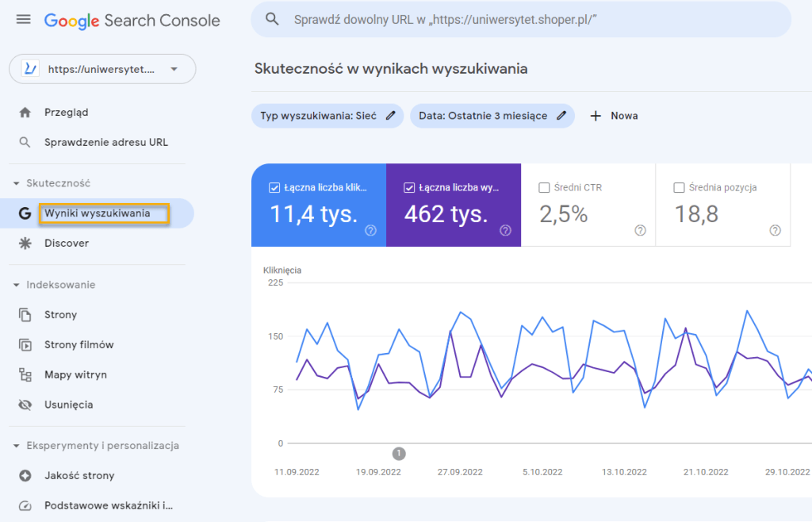This screenshot has width=812, height=522.
Task: Click pencil icon on Data filter chip
Action: (x=561, y=116)
